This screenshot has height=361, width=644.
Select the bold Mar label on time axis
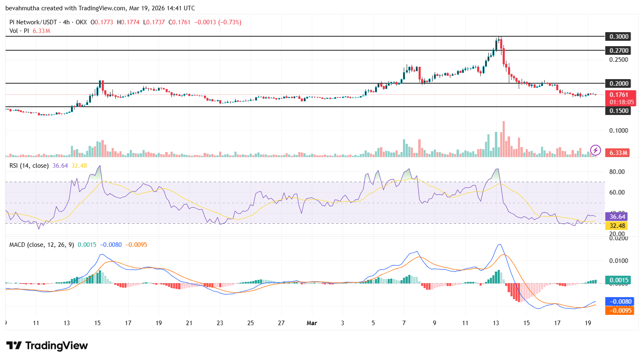pos(312,323)
